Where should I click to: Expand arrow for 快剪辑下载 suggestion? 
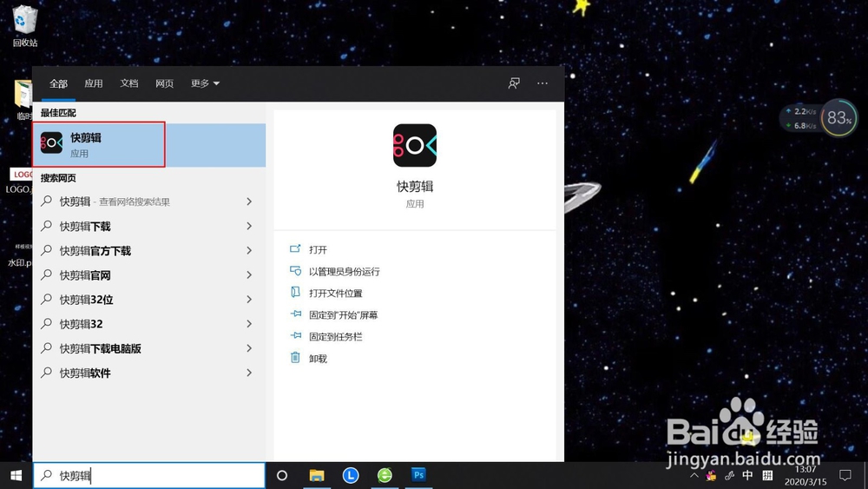(249, 226)
